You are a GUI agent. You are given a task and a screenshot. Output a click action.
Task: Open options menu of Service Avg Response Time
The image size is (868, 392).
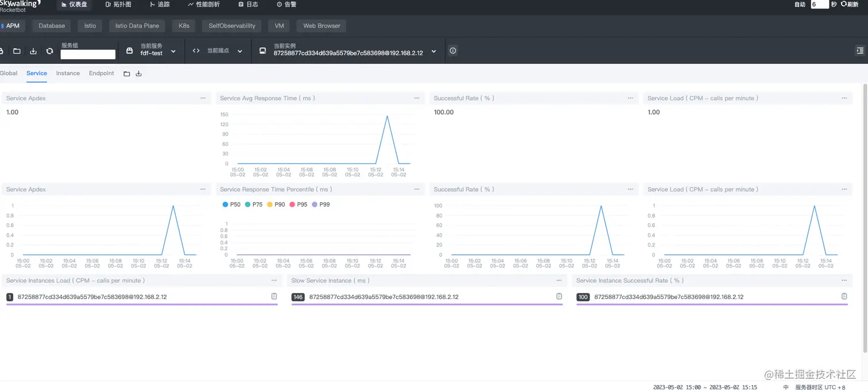417,98
